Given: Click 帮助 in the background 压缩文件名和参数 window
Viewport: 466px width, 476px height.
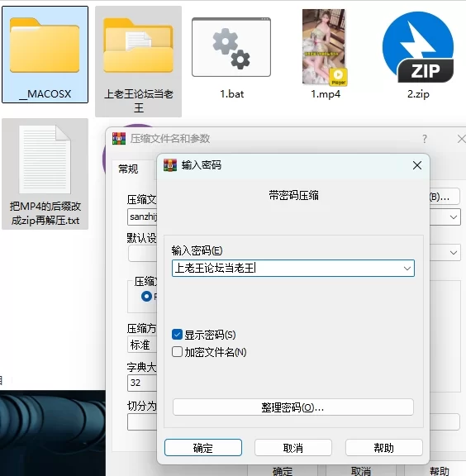Looking at the screenshot, I should pyautogui.click(x=440, y=470).
